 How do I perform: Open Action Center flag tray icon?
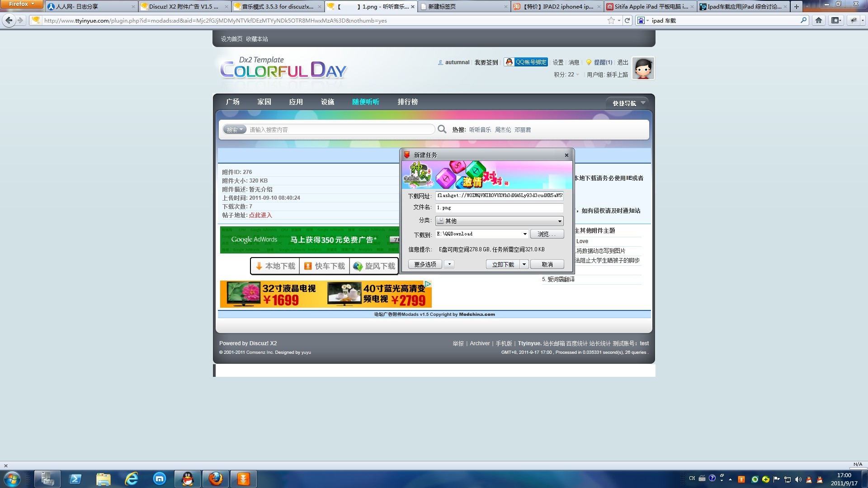click(x=777, y=479)
